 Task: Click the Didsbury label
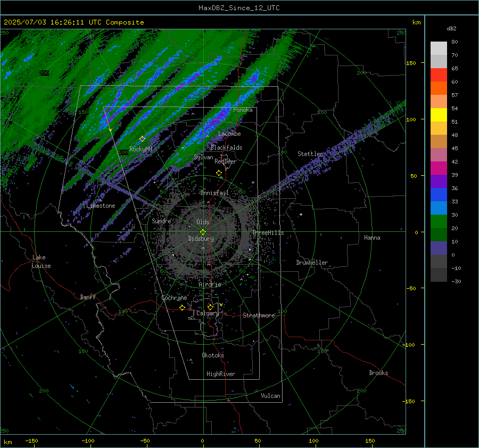click(201, 239)
